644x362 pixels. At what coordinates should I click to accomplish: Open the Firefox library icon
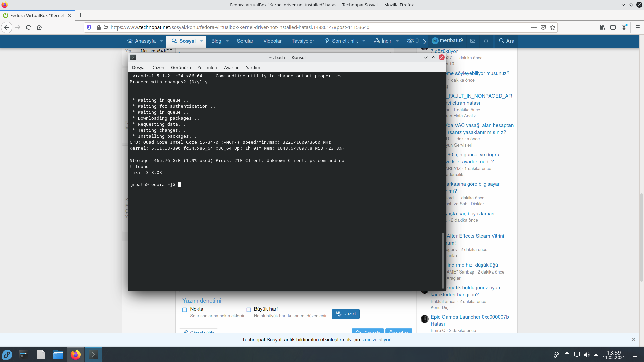click(x=602, y=27)
